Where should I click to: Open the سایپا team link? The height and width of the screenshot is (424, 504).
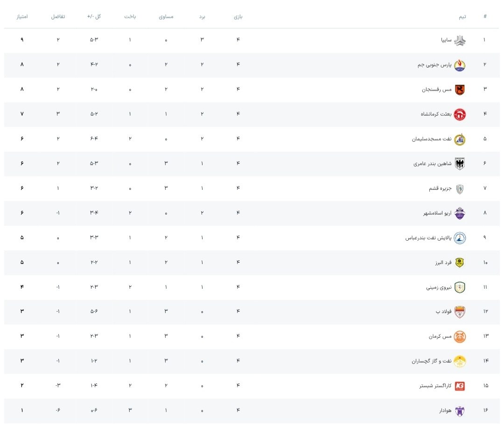[446, 40]
